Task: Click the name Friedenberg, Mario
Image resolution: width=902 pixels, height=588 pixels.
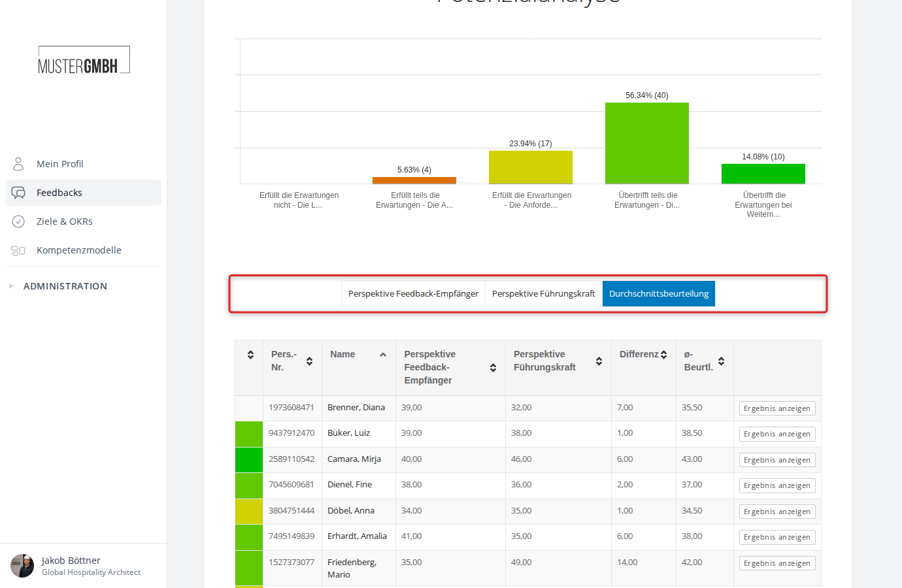Action: 352,568
